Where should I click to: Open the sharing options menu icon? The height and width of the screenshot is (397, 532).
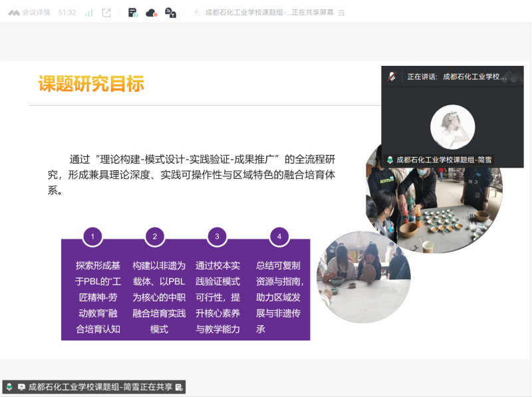[x=342, y=13]
